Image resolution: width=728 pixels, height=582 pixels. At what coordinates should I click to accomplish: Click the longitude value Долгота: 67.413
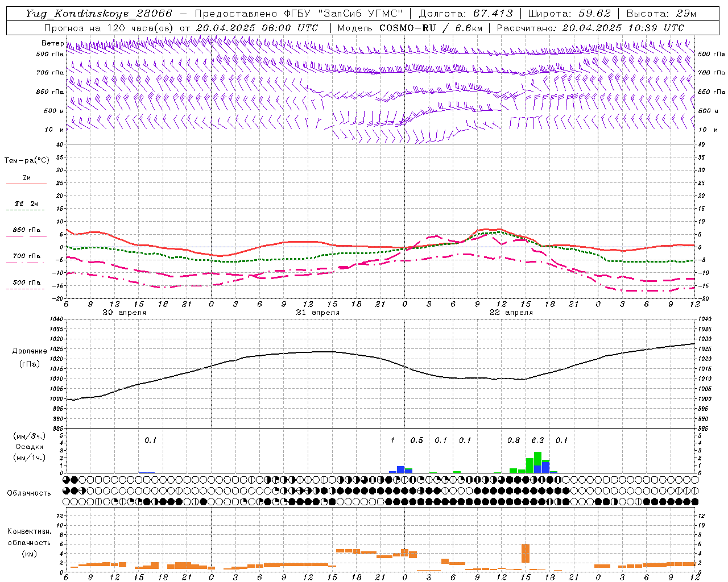(466, 14)
